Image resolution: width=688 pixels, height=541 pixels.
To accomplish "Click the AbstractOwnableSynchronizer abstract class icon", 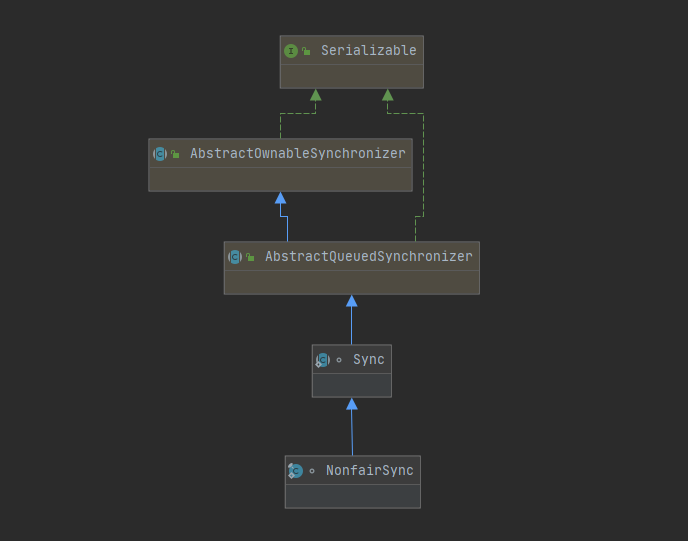I will click(x=160, y=154).
